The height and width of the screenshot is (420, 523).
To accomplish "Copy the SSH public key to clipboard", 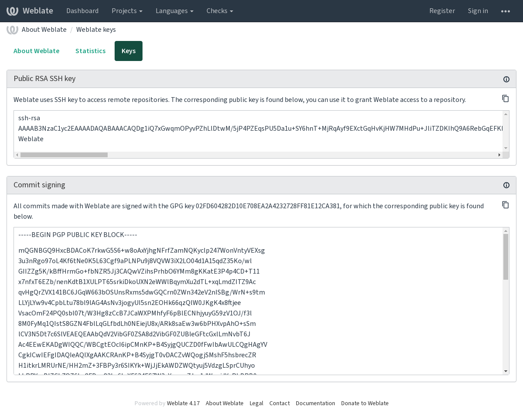I will click(x=506, y=98).
